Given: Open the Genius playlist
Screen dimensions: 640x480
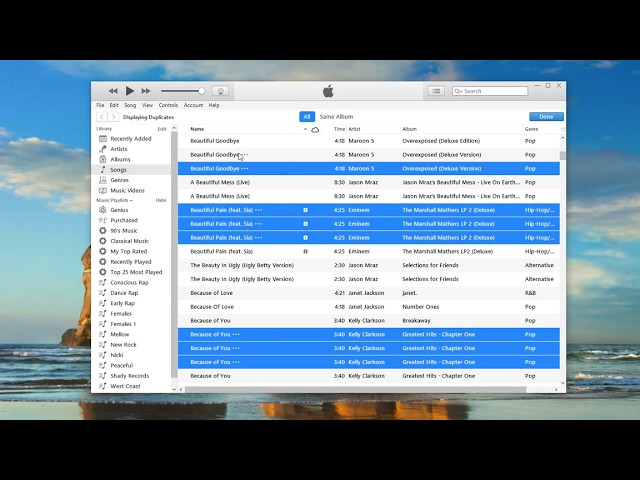Looking at the screenshot, I should 119,210.
